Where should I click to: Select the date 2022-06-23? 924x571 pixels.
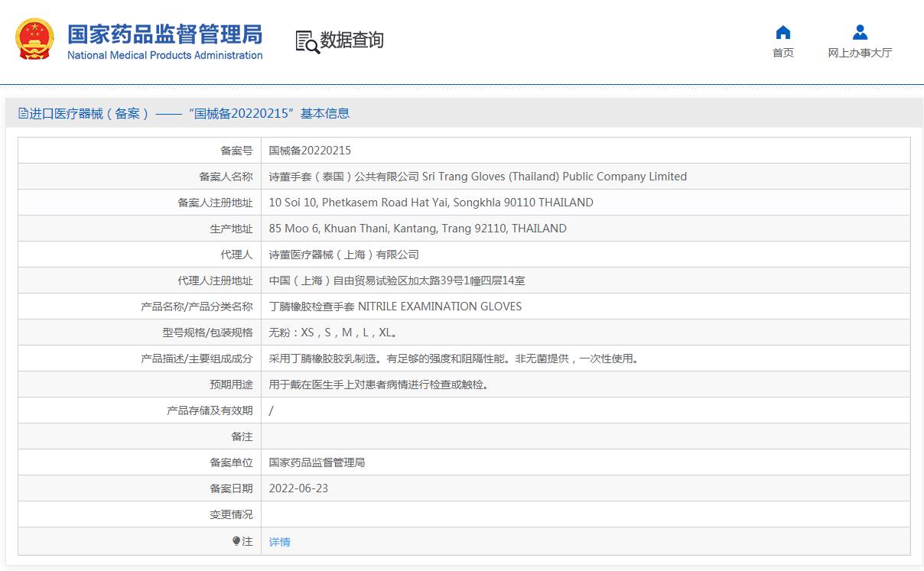pyautogui.click(x=298, y=488)
